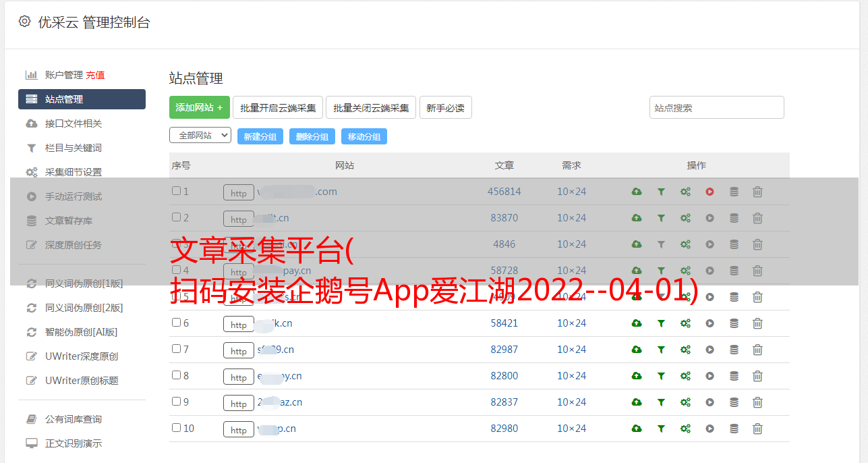Start site 7 with its play icon
Image resolution: width=868 pixels, height=463 pixels.
coord(710,350)
